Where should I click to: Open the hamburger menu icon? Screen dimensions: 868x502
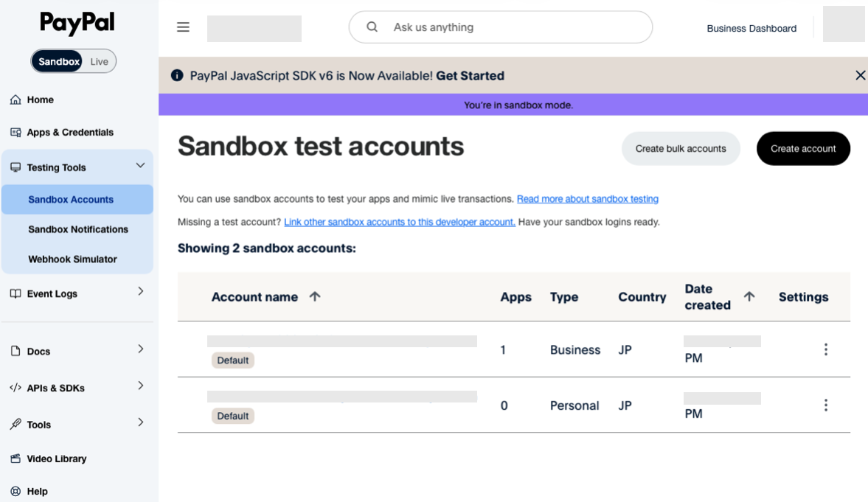click(x=183, y=27)
